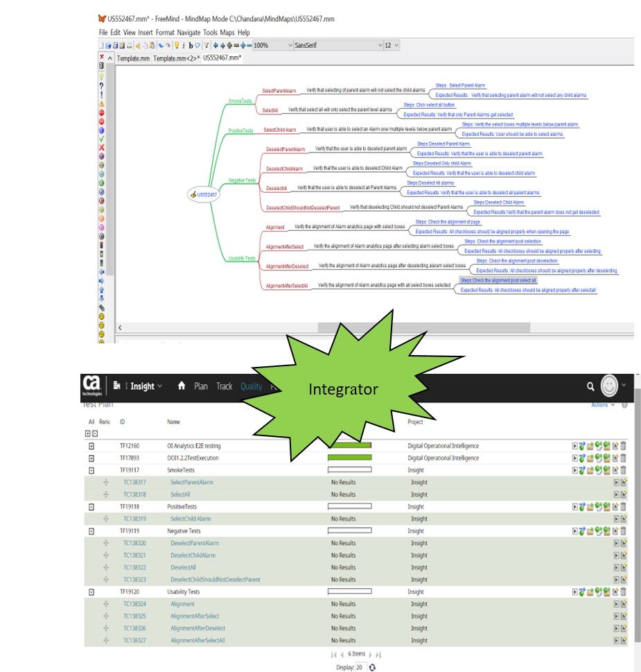The width and height of the screenshot is (641, 672).
Task: Open the Navigate menu in FreeMind
Action: point(188,33)
